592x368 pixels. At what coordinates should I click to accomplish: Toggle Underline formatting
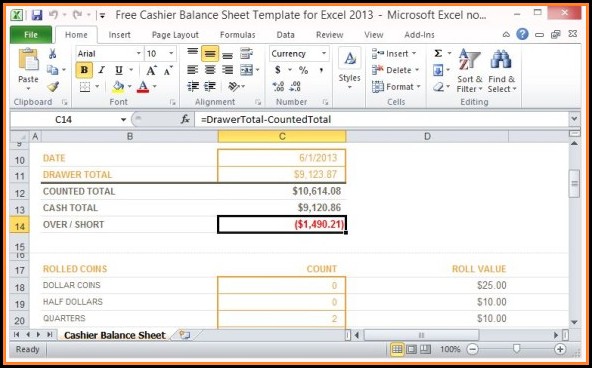119,70
